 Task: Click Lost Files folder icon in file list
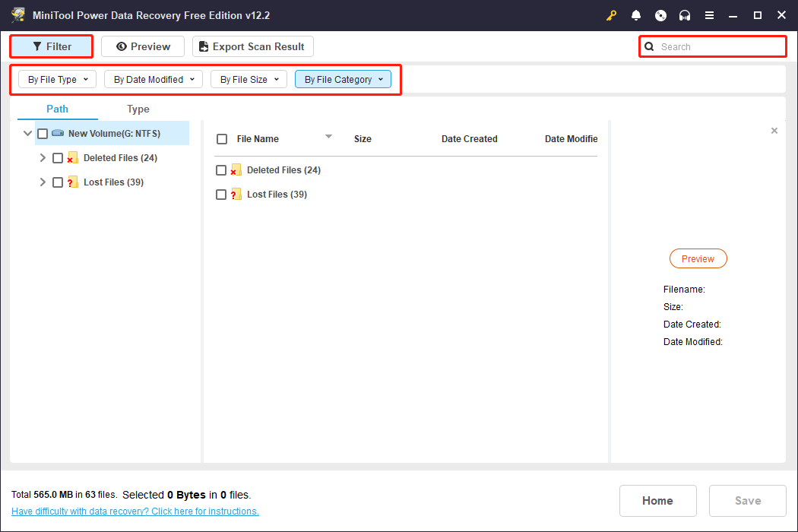(236, 195)
